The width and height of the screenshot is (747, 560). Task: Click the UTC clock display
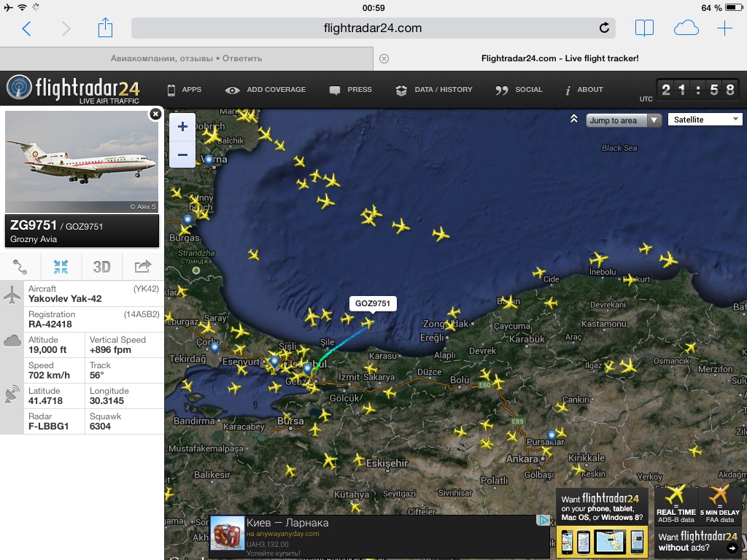[x=697, y=90]
